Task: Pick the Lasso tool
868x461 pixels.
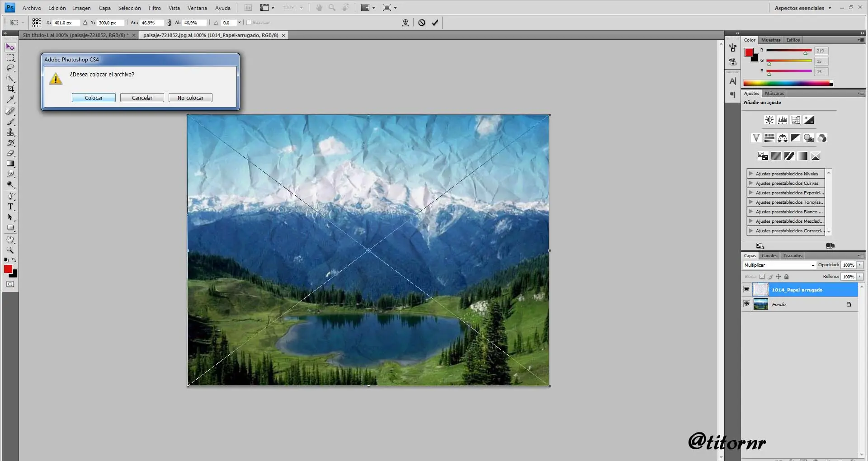Action: point(10,68)
